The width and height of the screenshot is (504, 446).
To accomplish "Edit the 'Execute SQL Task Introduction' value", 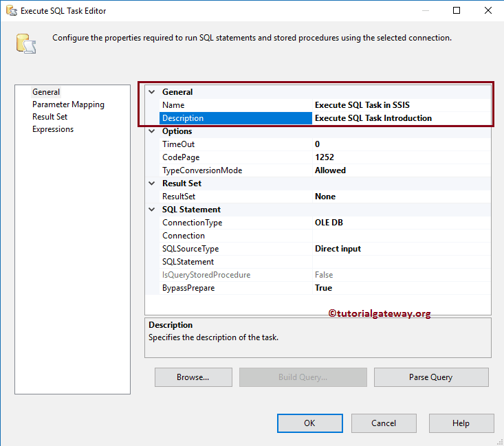I will (x=402, y=118).
